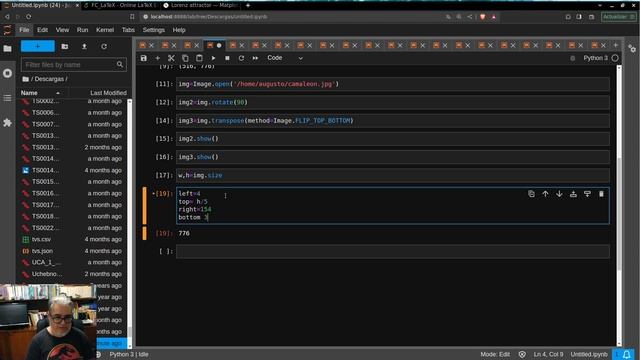The image size is (640, 360).
Task: Paste cells from clipboard in toolbar
Action: point(199,58)
